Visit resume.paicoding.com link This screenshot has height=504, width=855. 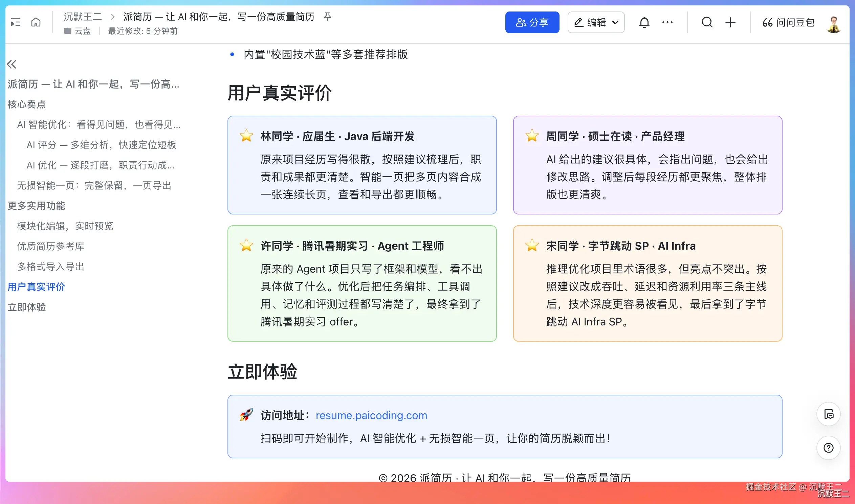click(x=371, y=415)
